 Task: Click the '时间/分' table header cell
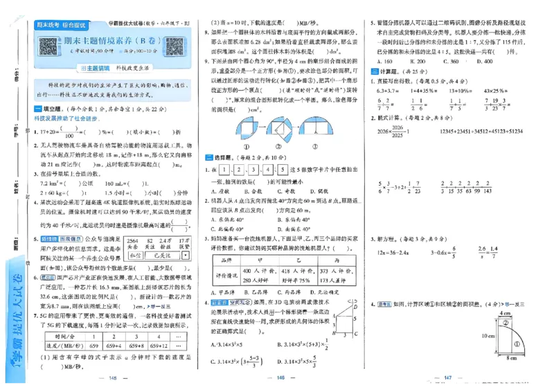(64, 337)
